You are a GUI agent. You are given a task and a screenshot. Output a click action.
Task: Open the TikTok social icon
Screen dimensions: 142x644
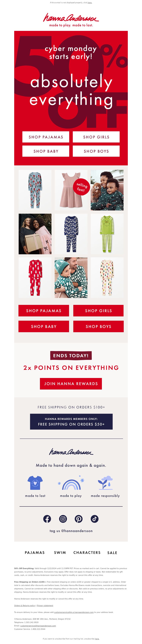[94, 519]
